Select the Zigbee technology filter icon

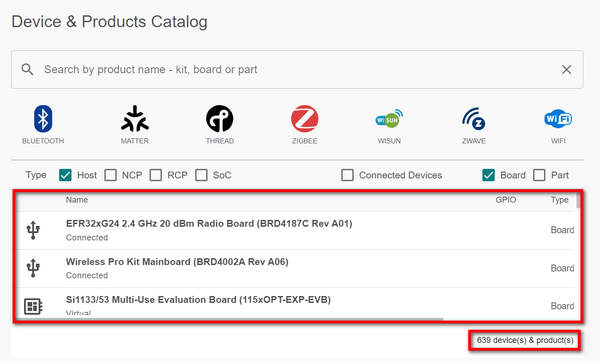[x=305, y=119]
